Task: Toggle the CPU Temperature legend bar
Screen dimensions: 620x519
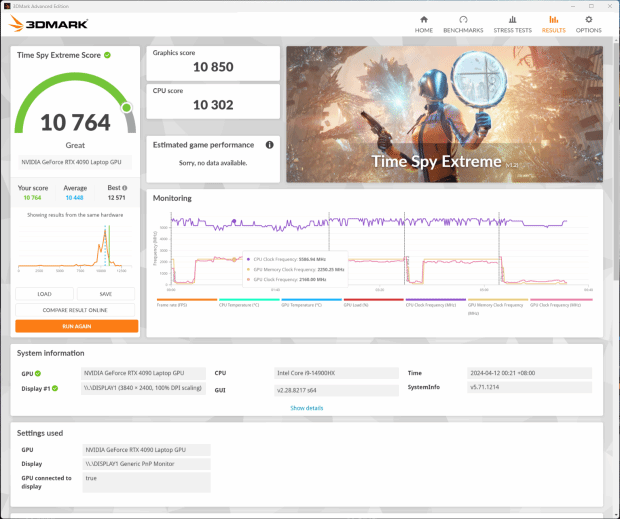Action: (249, 302)
